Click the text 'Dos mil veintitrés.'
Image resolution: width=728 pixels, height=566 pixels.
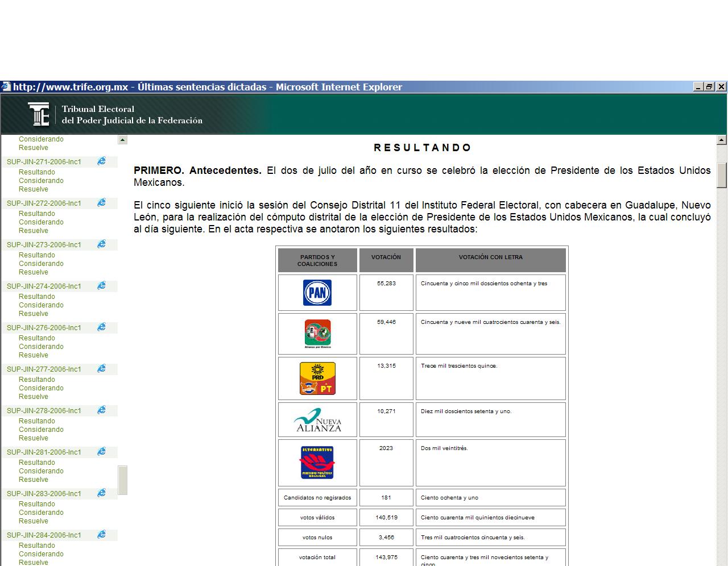tap(444, 448)
